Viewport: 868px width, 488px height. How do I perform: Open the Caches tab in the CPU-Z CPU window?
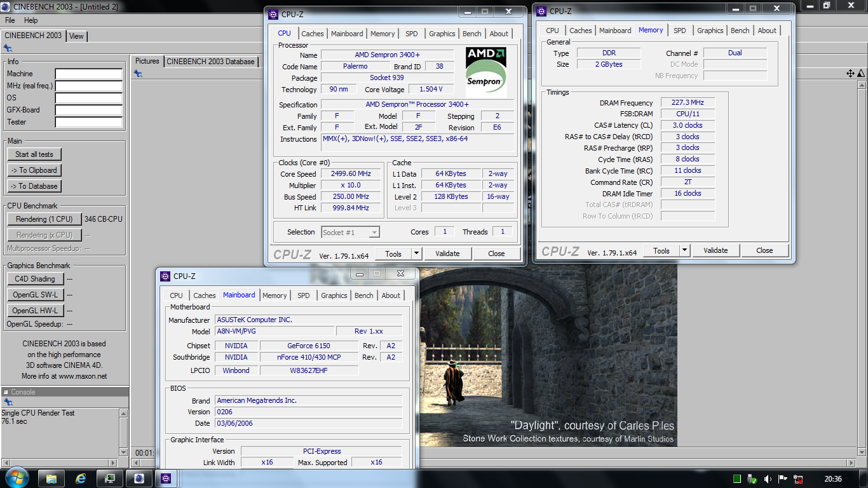pyautogui.click(x=313, y=34)
